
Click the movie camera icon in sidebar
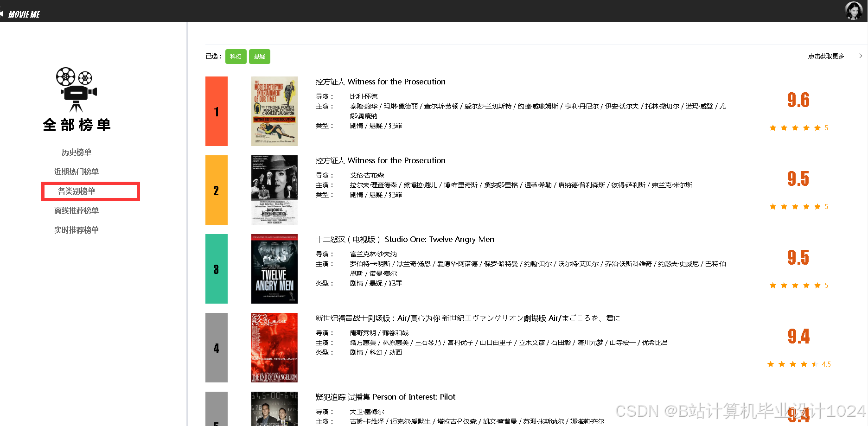click(x=77, y=89)
